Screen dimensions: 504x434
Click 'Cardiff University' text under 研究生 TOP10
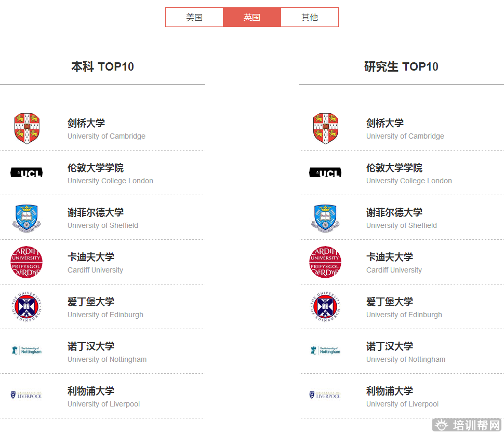coord(394,270)
